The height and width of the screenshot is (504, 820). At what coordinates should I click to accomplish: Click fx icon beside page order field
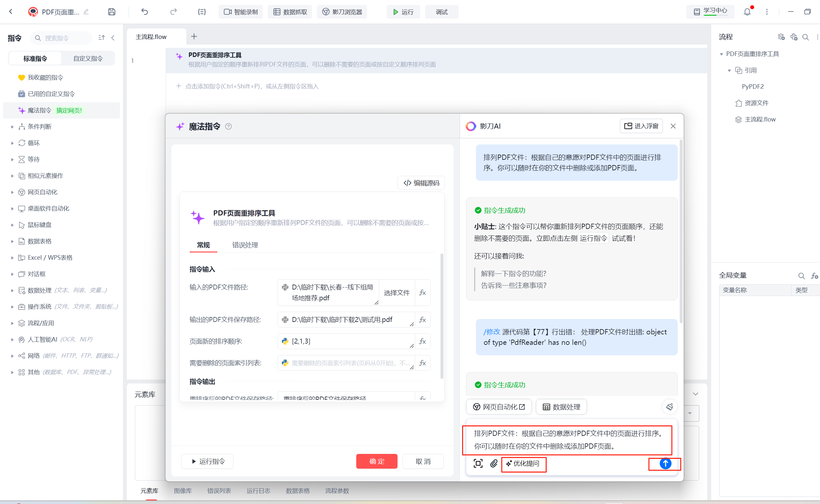point(422,341)
